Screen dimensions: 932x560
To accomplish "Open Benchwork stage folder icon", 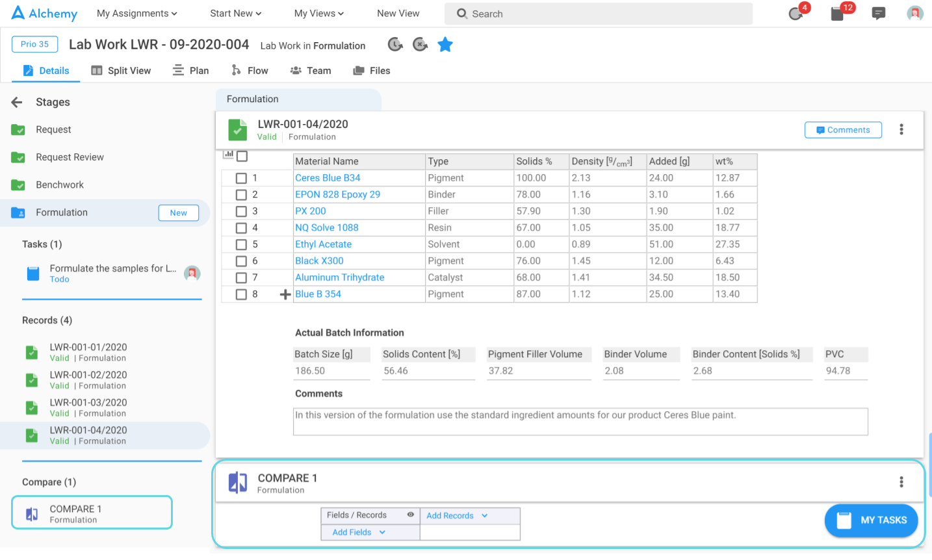I will click(18, 185).
